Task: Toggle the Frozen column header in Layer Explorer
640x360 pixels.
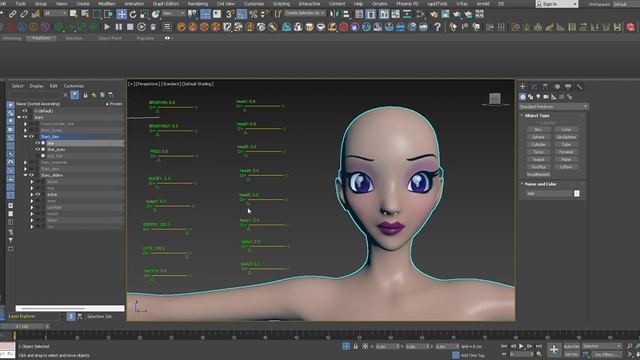Action: [114, 104]
